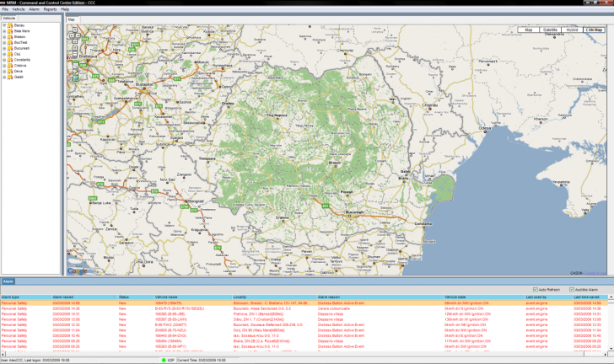
Task: Click the BucTest folder vehicle icon
Action: [10, 43]
